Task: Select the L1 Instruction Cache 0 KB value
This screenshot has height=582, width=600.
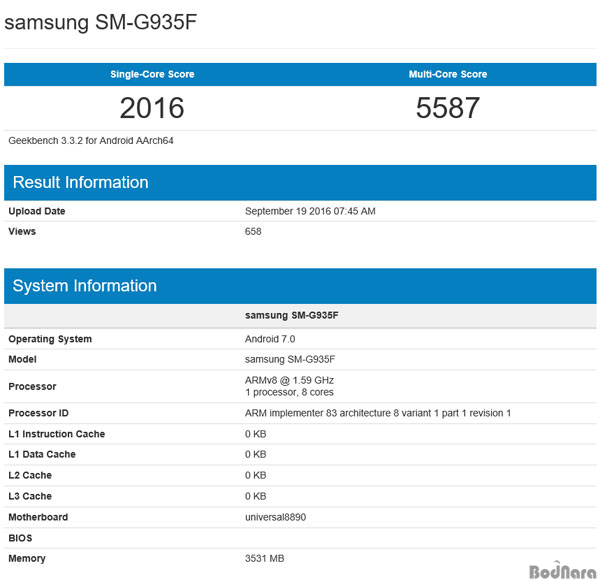Action: pyautogui.click(x=255, y=434)
